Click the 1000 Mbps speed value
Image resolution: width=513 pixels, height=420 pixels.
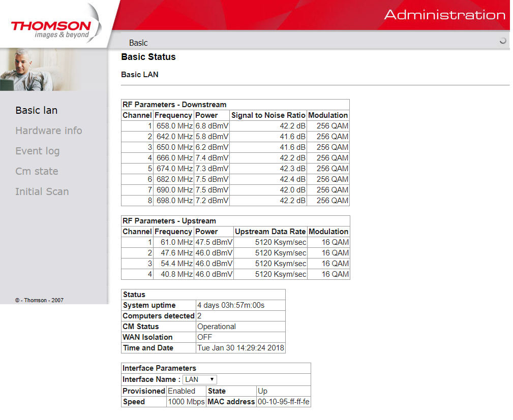click(186, 402)
